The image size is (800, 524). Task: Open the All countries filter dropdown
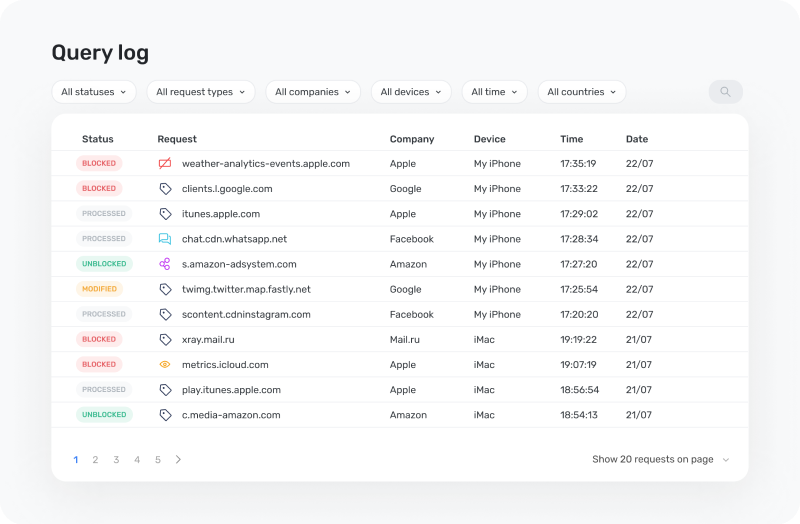coord(582,92)
